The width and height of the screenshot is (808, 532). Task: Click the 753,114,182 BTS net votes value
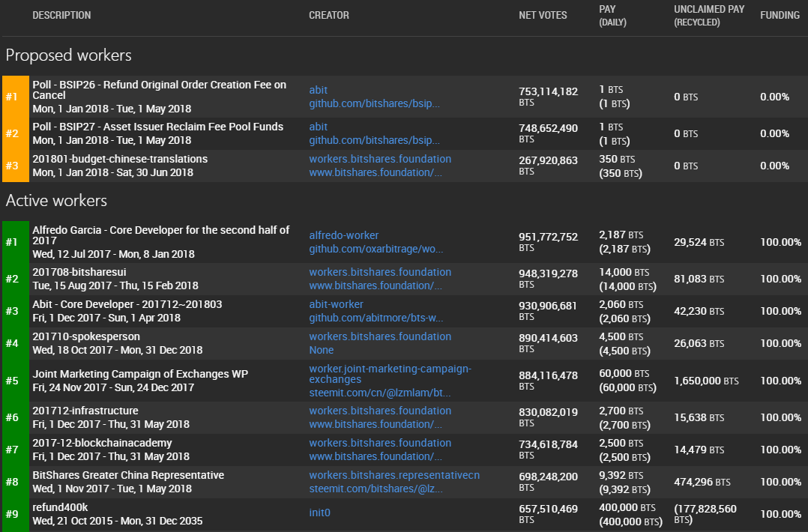tap(549, 97)
